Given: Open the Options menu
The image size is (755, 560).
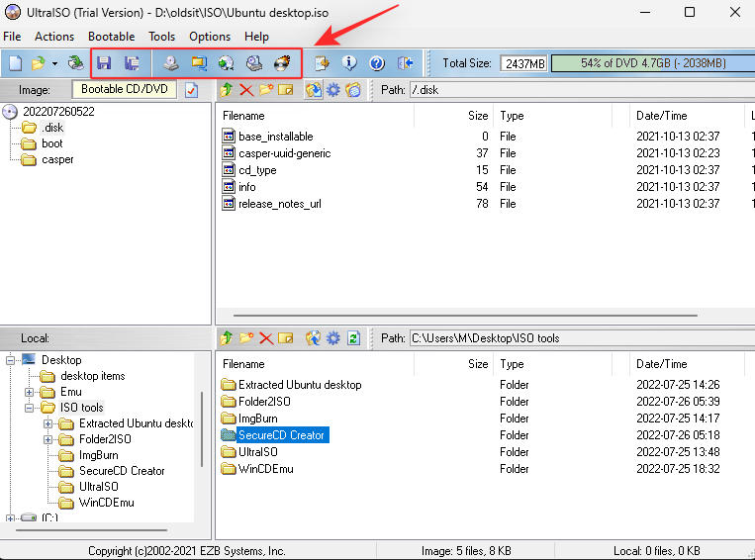Looking at the screenshot, I should click(x=210, y=37).
